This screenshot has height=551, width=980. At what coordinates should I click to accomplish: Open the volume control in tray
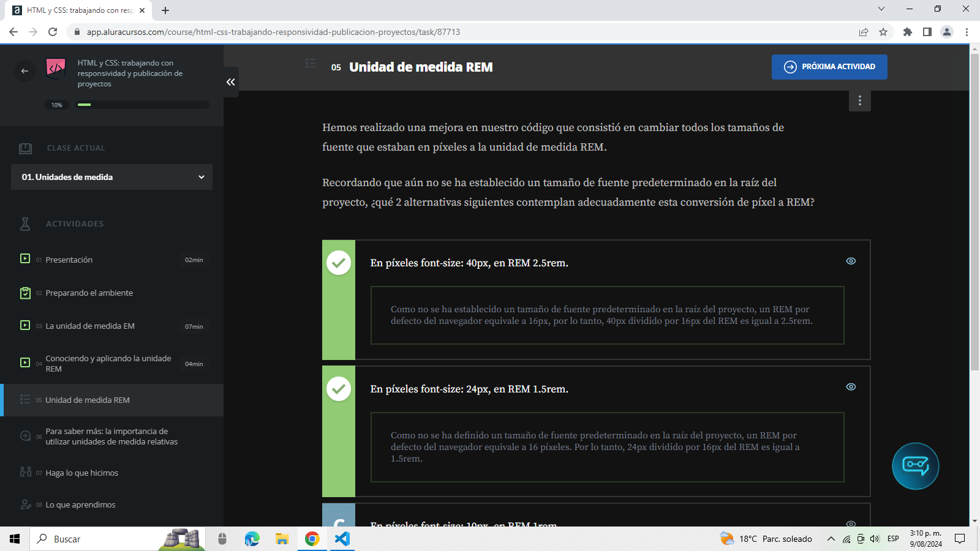pyautogui.click(x=875, y=539)
